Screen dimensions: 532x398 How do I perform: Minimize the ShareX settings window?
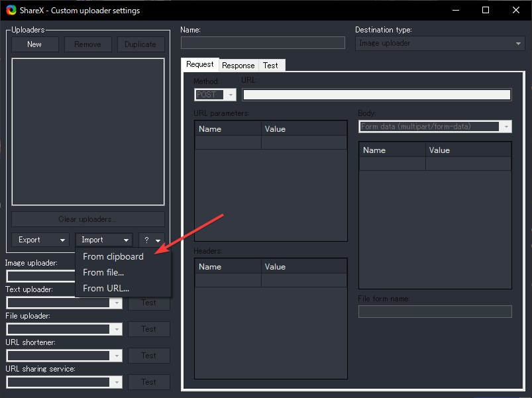click(x=456, y=10)
